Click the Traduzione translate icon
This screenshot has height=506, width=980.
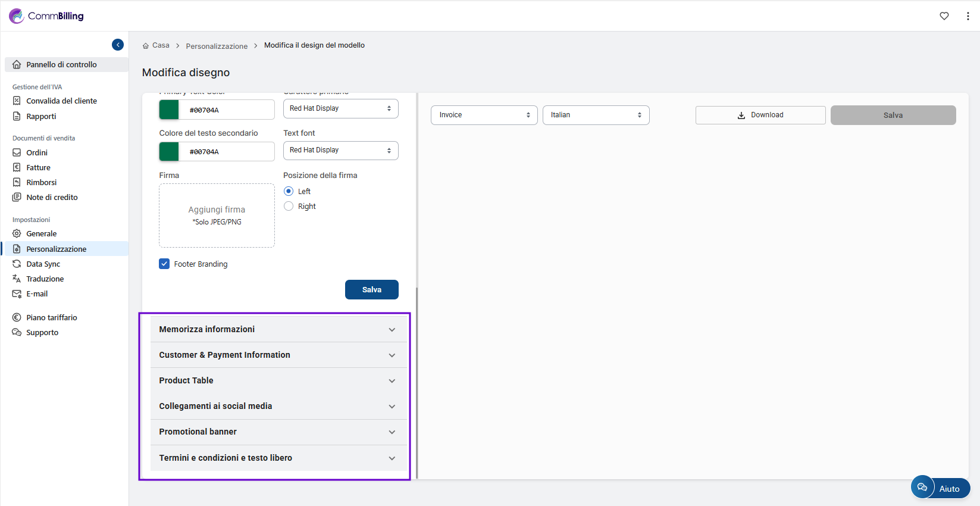(x=17, y=279)
